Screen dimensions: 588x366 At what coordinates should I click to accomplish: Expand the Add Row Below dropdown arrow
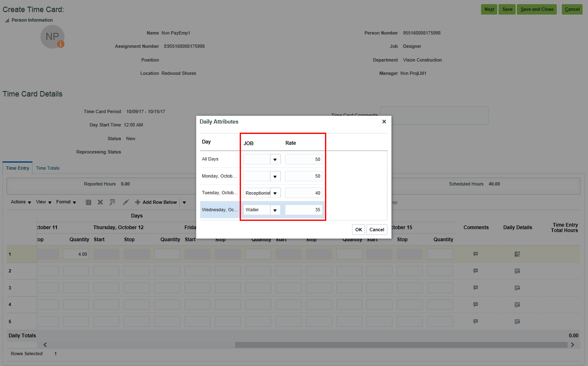(184, 202)
